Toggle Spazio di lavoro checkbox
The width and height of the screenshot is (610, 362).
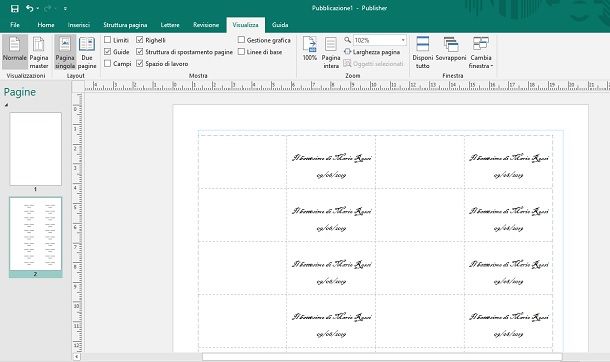[140, 63]
